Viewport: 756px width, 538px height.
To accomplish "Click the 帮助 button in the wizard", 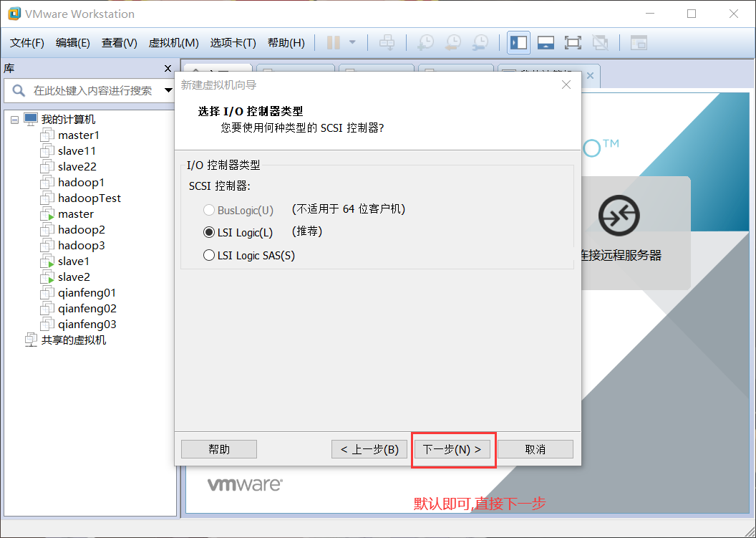I will coord(219,449).
